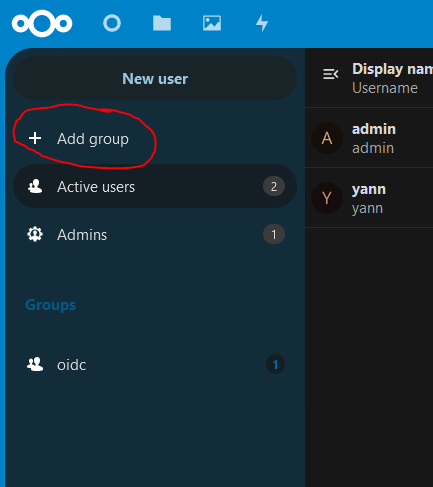
Task: Click the admin user avatar A
Action: click(327, 138)
